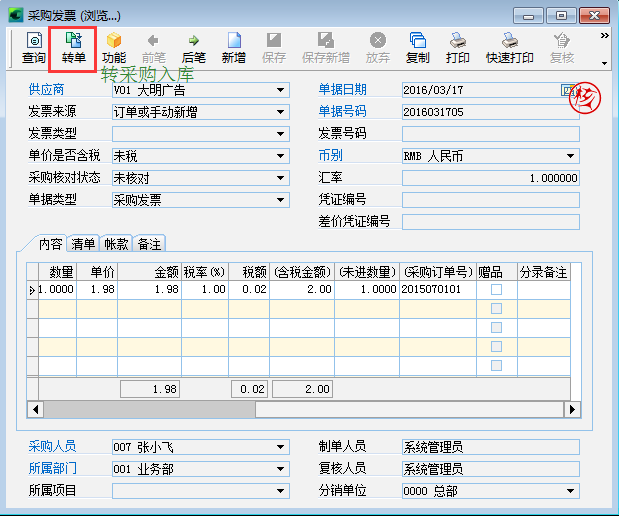619x516 pixels.
Task: Click the 查询 query toolbar icon
Action: tap(34, 48)
